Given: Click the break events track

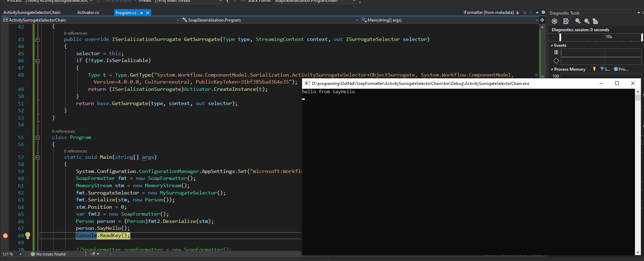Looking at the screenshot, I should [601, 52].
